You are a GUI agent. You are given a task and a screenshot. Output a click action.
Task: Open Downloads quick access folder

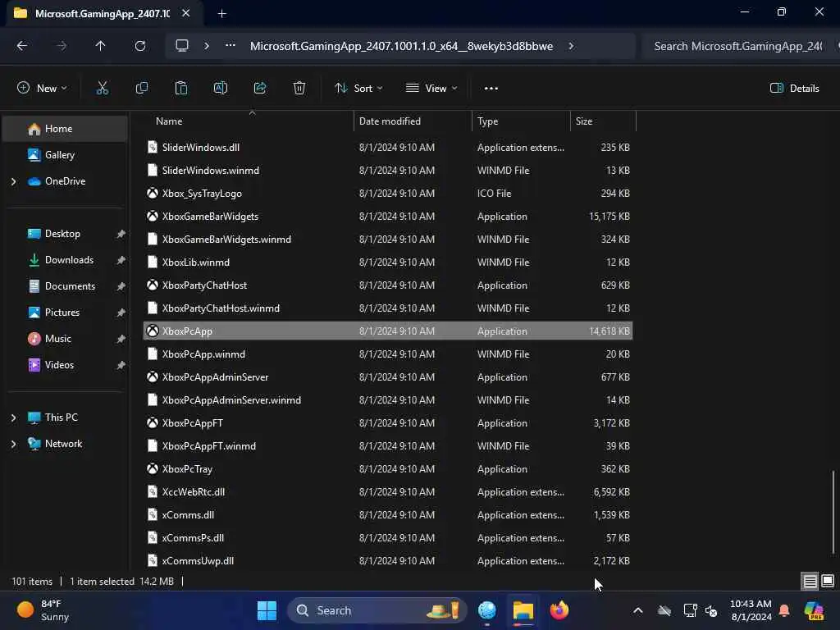pos(65,260)
